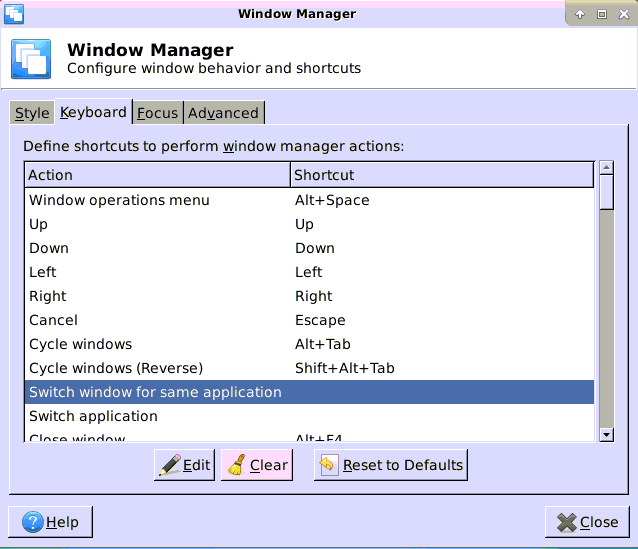Viewport: 638px width, 549px height.
Task: Click the vertical scrollbar thumb
Action: click(x=606, y=192)
